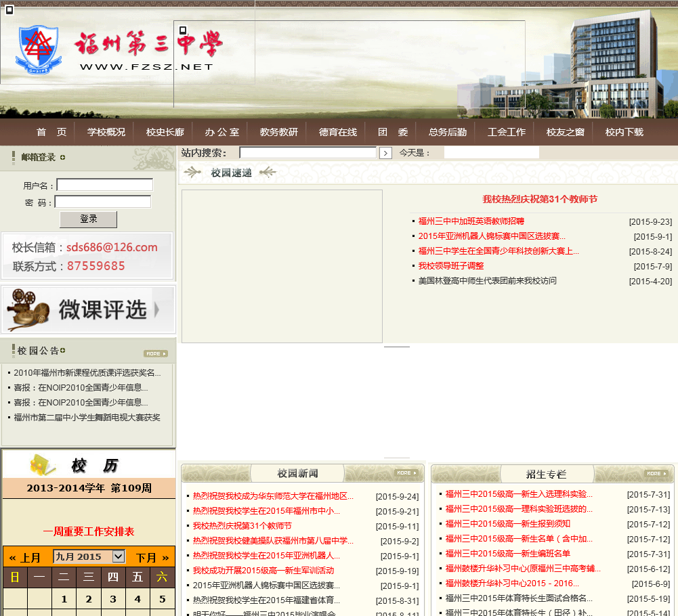Viewport: 678px width, 616px height.
Task: Open 福州三中学生在全国青少年科技创新大赛上 link
Action: tap(498, 251)
